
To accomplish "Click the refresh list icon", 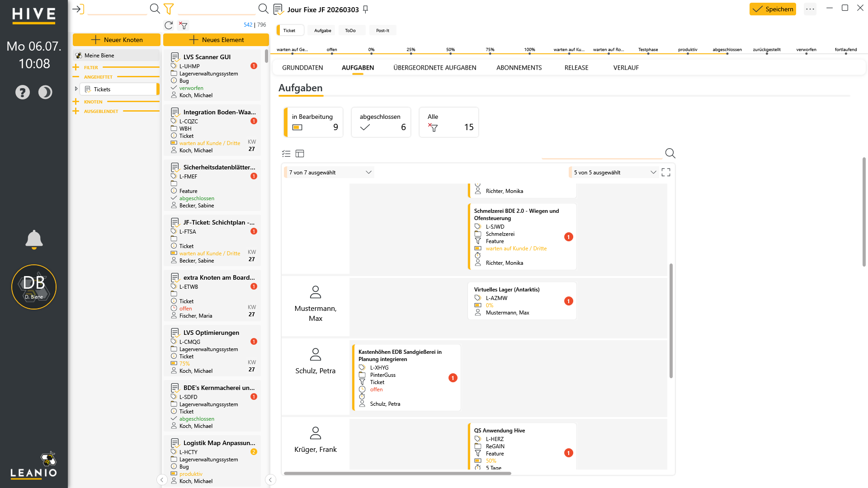I will (169, 25).
